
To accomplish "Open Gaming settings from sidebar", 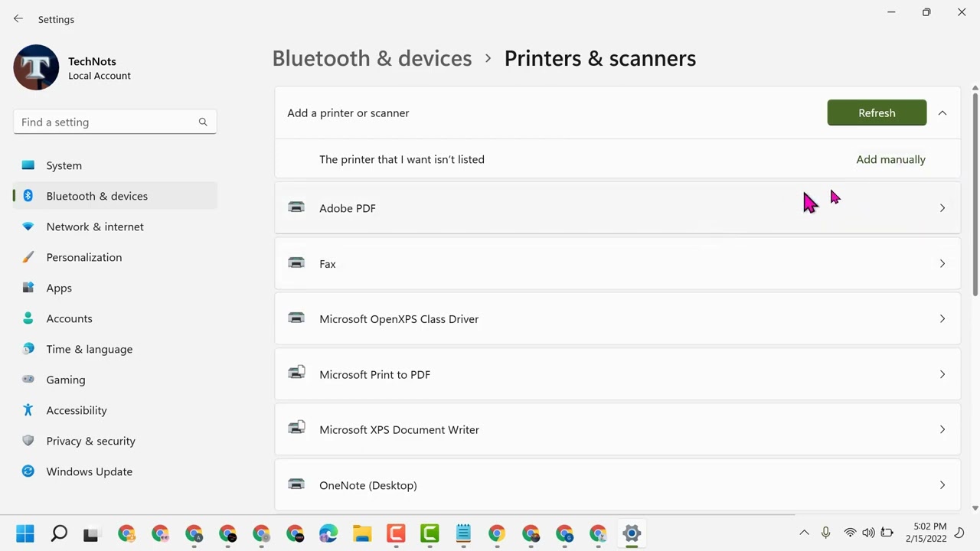I will 115,380.
